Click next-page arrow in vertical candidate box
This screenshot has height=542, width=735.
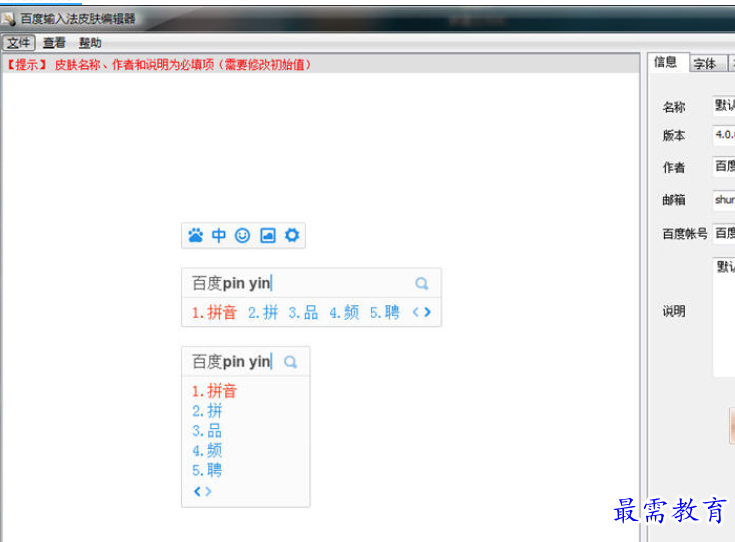pos(208,491)
